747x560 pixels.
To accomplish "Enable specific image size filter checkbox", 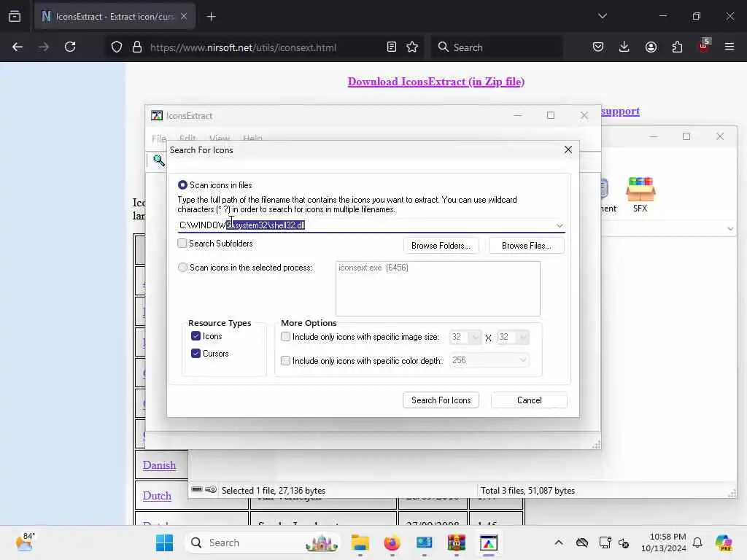I will [x=285, y=337].
